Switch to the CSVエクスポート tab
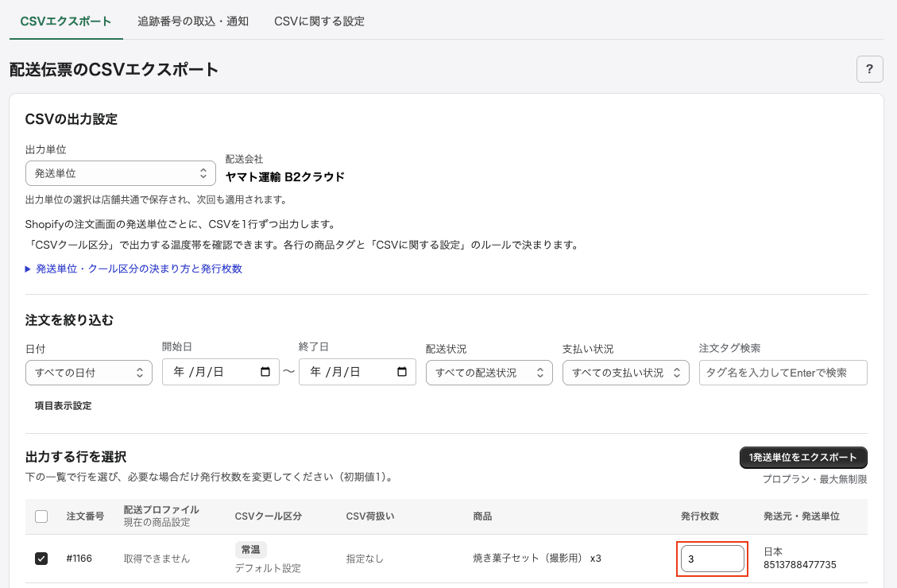 click(x=66, y=21)
